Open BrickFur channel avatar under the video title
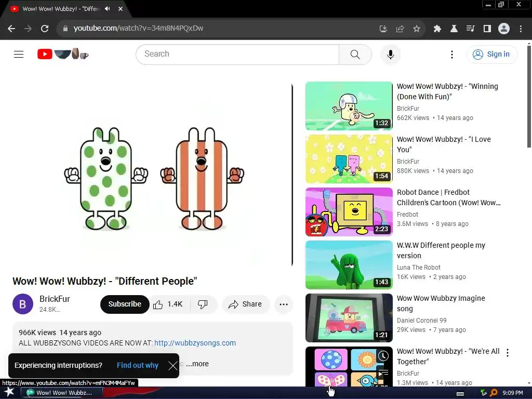 pos(23,304)
